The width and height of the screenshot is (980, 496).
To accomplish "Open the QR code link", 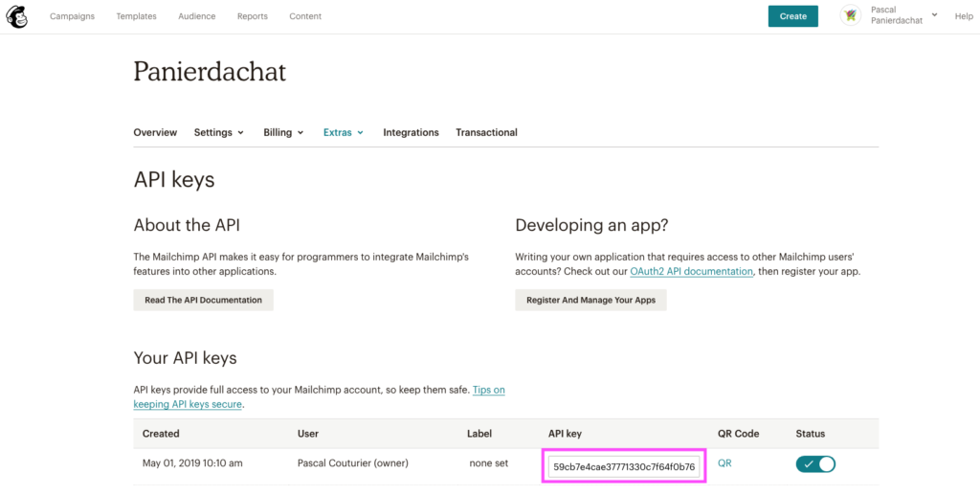I will pos(724,463).
